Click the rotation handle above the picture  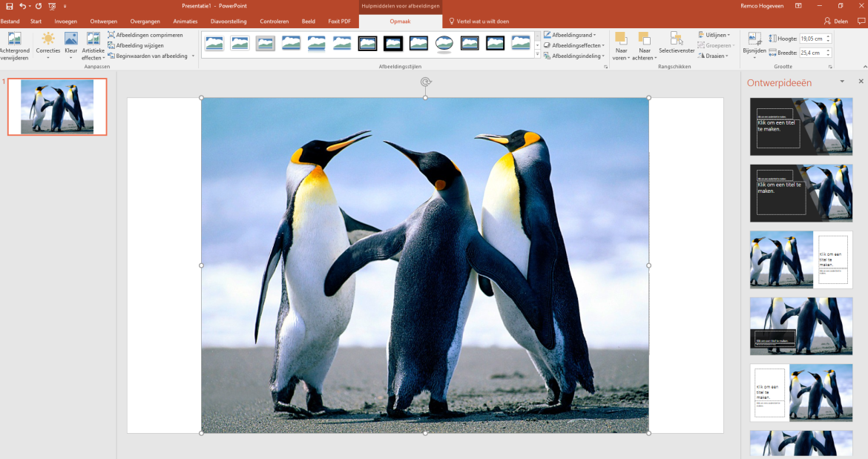pyautogui.click(x=425, y=82)
